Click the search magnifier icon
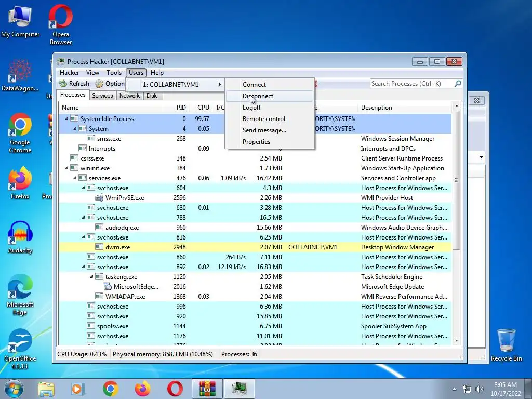Image resolution: width=532 pixels, height=399 pixels. (458, 84)
